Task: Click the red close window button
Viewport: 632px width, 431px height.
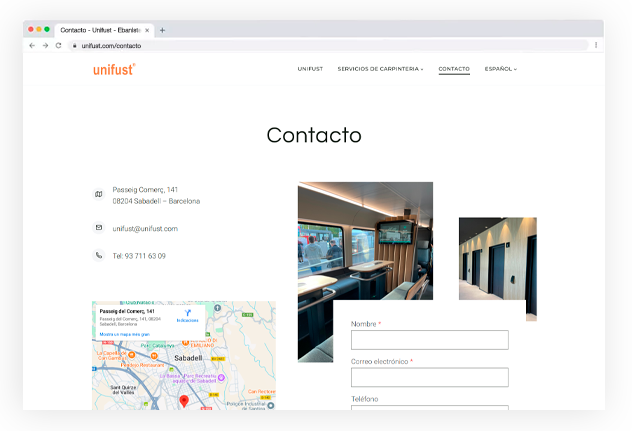Action: coord(31,29)
